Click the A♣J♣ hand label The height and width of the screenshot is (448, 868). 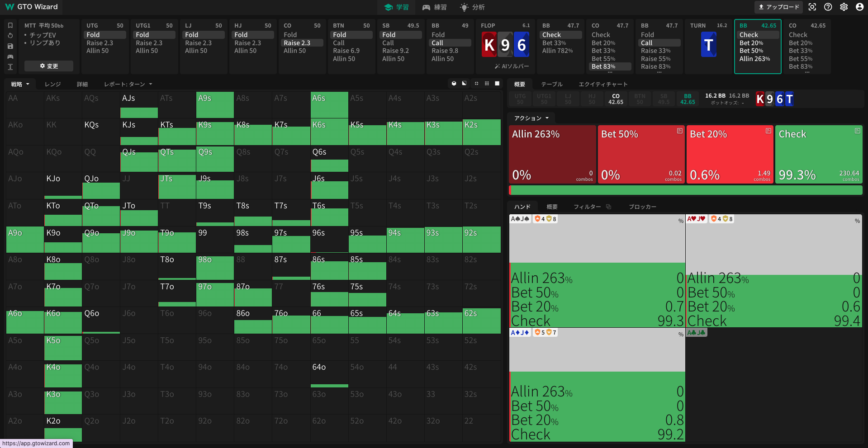click(x=697, y=333)
